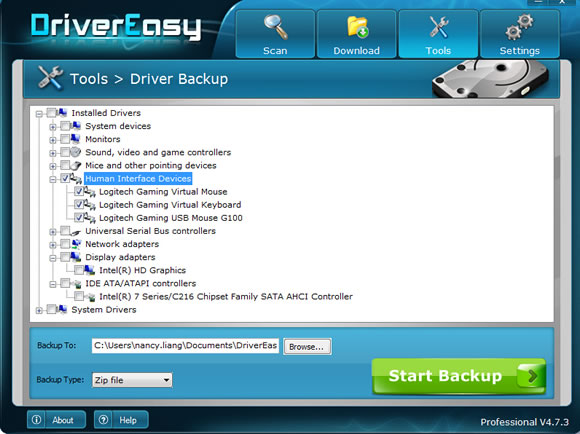Check the System Drivers checkbox
Image resolution: width=580 pixels, height=434 pixels.
click(51, 309)
